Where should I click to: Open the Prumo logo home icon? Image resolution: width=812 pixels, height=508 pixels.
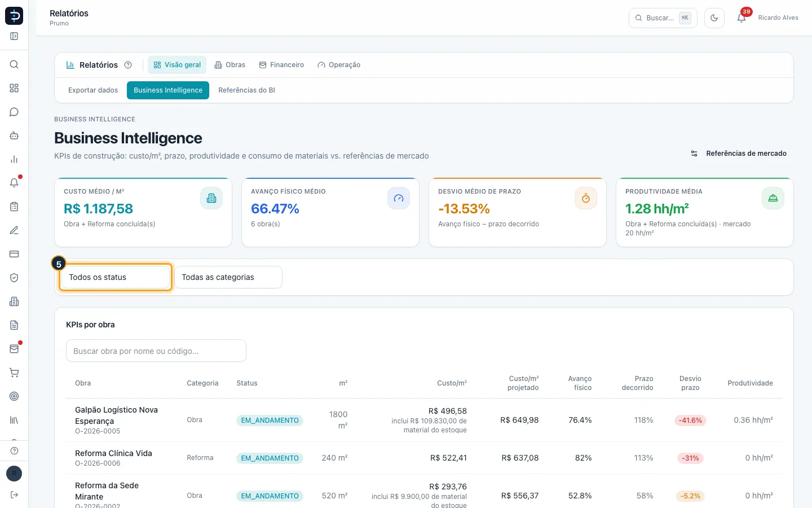pyautogui.click(x=14, y=16)
